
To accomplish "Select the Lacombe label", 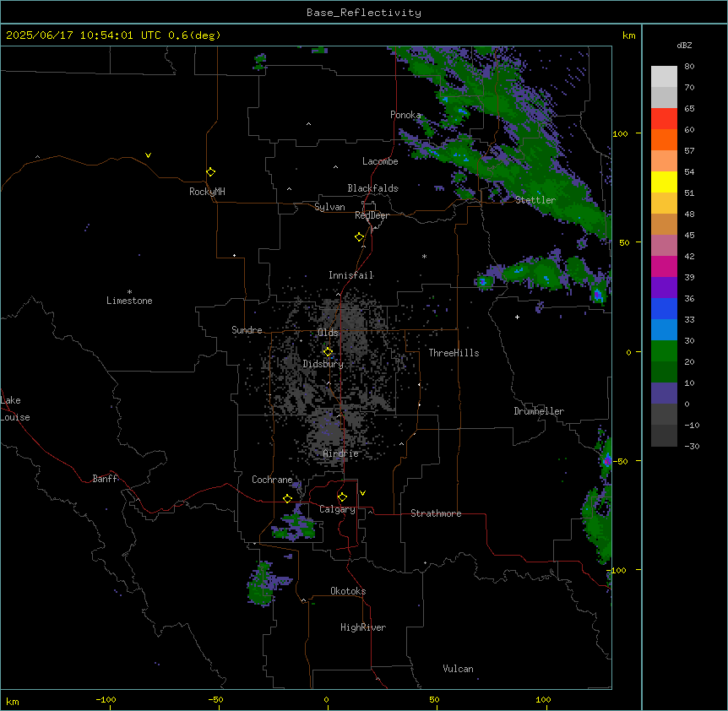I will point(380,161).
